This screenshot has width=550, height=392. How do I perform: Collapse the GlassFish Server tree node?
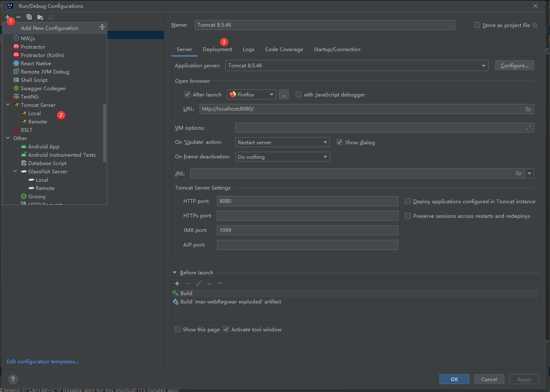coord(15,171)
